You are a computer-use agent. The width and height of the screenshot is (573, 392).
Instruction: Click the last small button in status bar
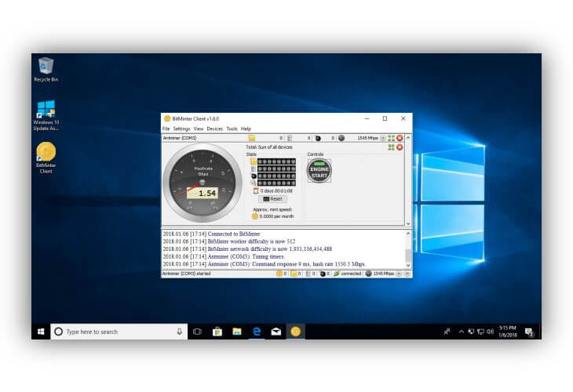click(x=407, y=274)
